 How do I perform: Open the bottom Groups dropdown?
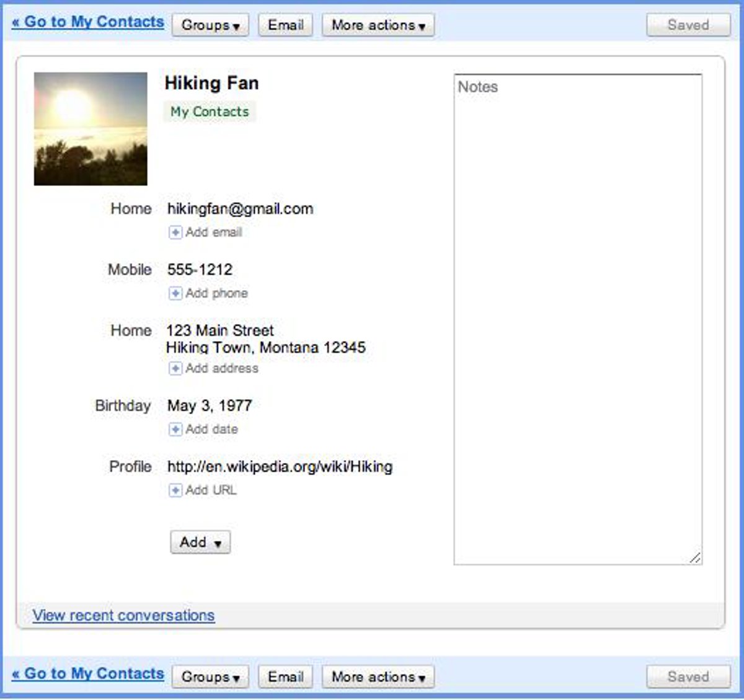(210, 677)
